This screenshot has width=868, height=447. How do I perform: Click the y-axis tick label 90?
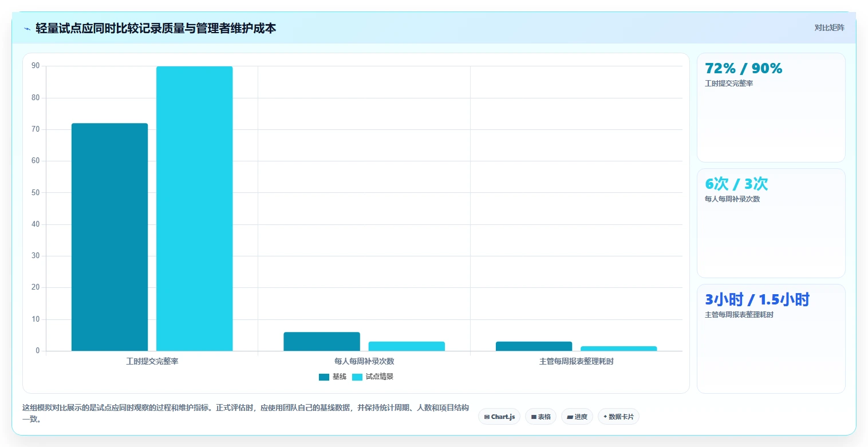[35, 66]
